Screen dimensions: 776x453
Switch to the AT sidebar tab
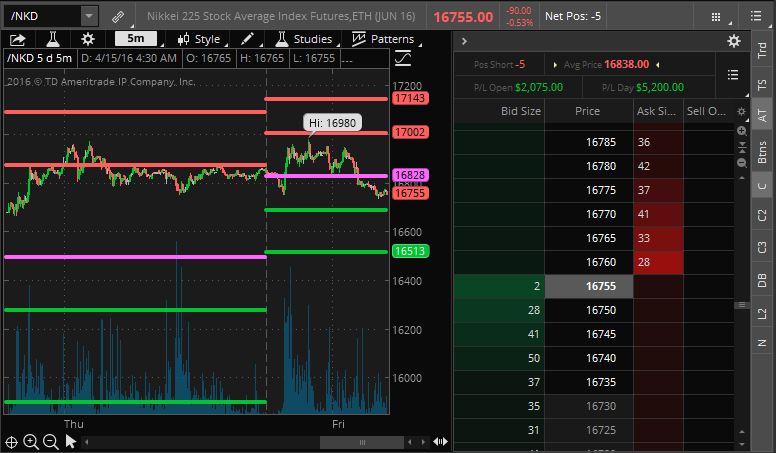point(762,115)
